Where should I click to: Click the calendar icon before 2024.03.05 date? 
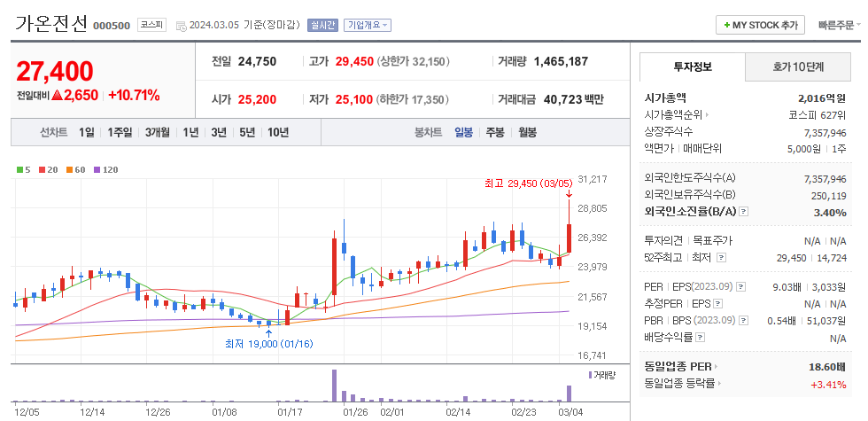point(181,26)
